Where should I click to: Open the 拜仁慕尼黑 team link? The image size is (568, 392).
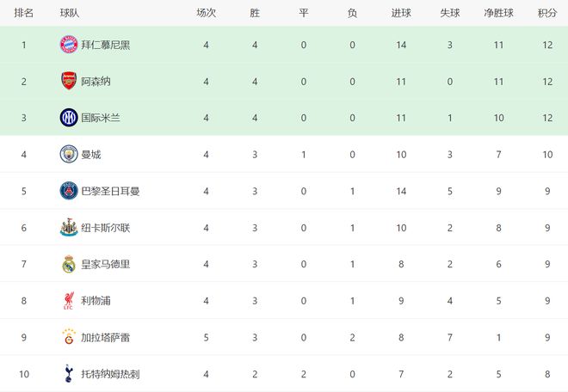[106, 44]
